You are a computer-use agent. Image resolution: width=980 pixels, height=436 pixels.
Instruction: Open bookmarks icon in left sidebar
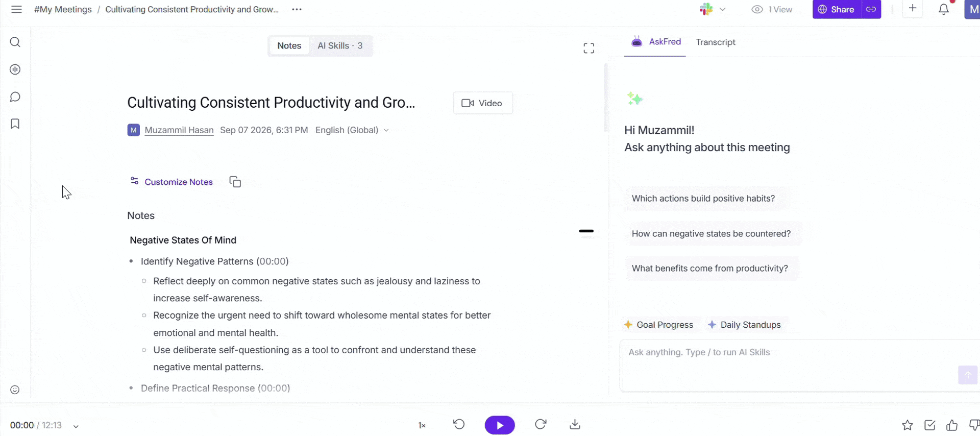click(15, 124)
